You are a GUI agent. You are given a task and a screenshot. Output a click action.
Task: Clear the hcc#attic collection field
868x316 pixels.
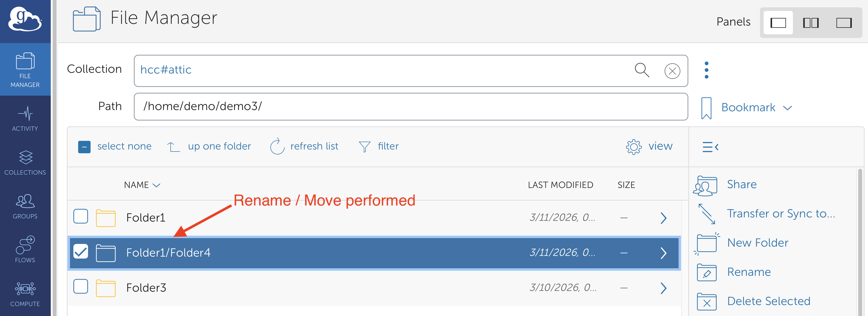[672, 71]
